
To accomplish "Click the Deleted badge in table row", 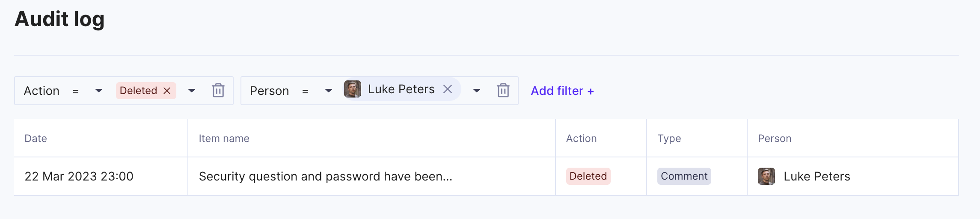I will click(588, 176).
